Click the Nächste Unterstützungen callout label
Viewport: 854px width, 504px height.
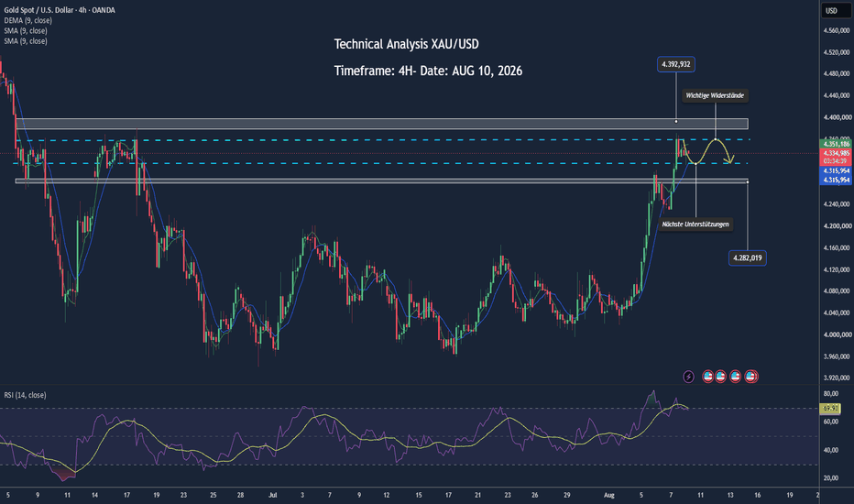pos(695,224)
